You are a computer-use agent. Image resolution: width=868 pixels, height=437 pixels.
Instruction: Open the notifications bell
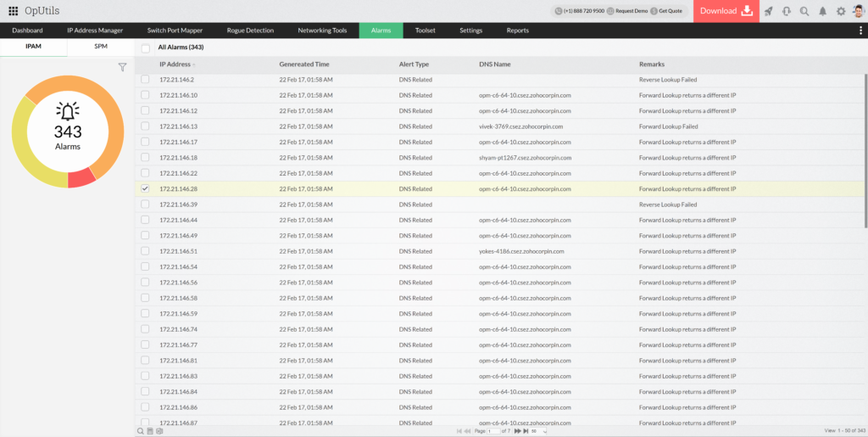click(x=822, y=11)
